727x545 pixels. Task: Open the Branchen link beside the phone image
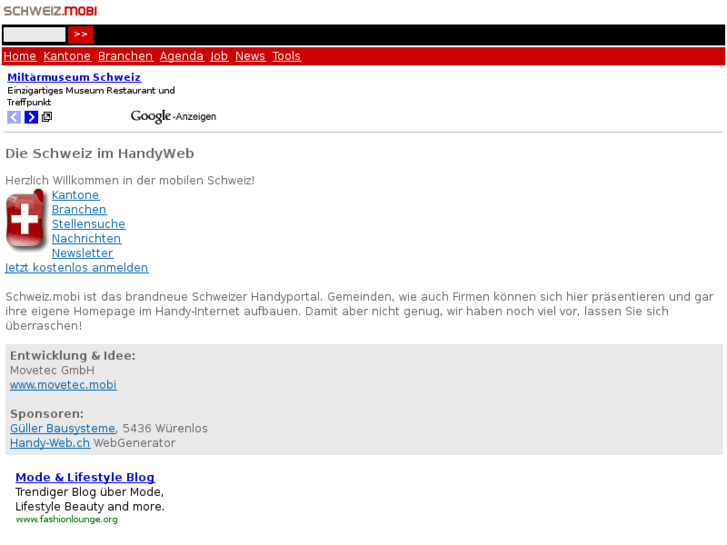pos(79,210)
